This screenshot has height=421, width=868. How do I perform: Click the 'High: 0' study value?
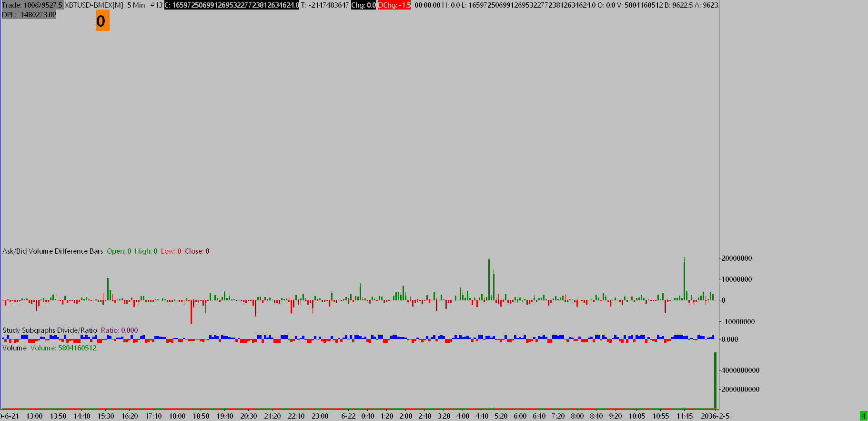click(146, 251)
